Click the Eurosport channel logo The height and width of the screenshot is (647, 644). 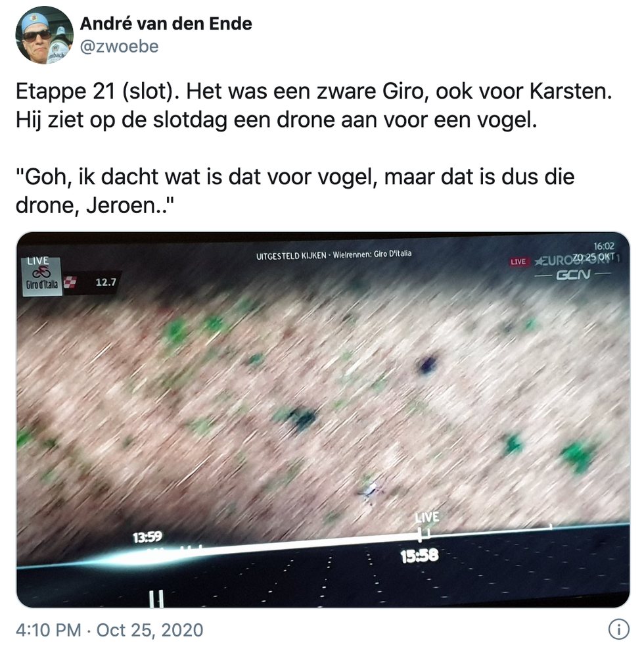point(576,260)
